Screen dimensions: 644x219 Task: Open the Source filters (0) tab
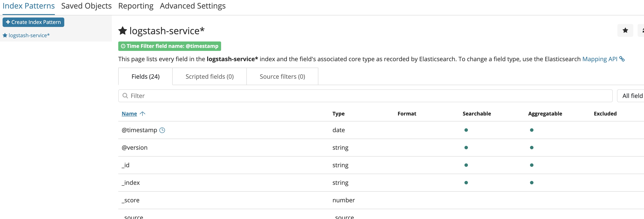[282, 77]
